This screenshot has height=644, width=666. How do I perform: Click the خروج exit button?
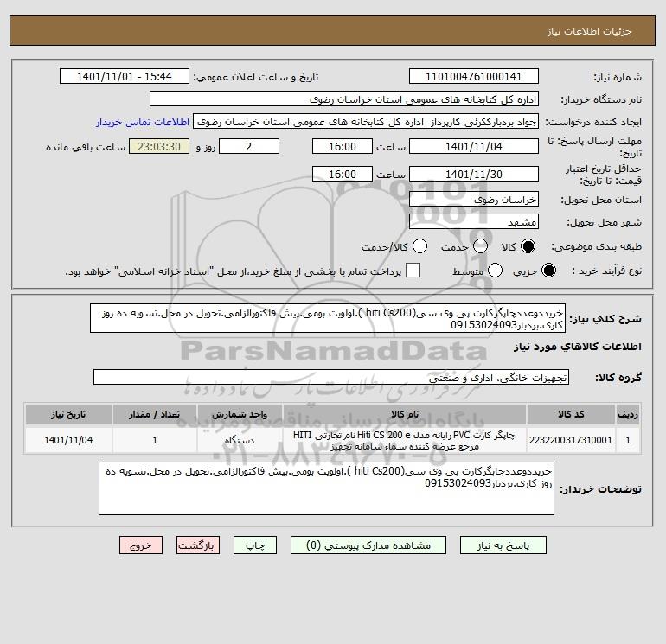click(x=141, y=545)
